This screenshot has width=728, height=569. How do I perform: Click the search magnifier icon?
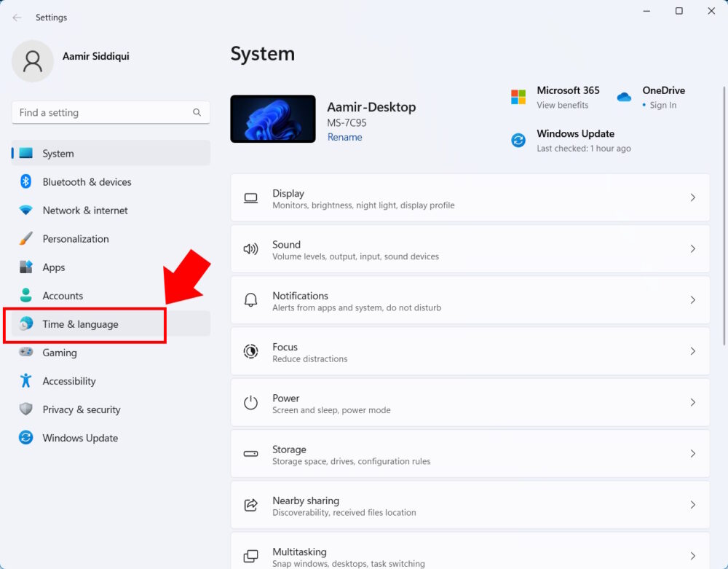197,112
